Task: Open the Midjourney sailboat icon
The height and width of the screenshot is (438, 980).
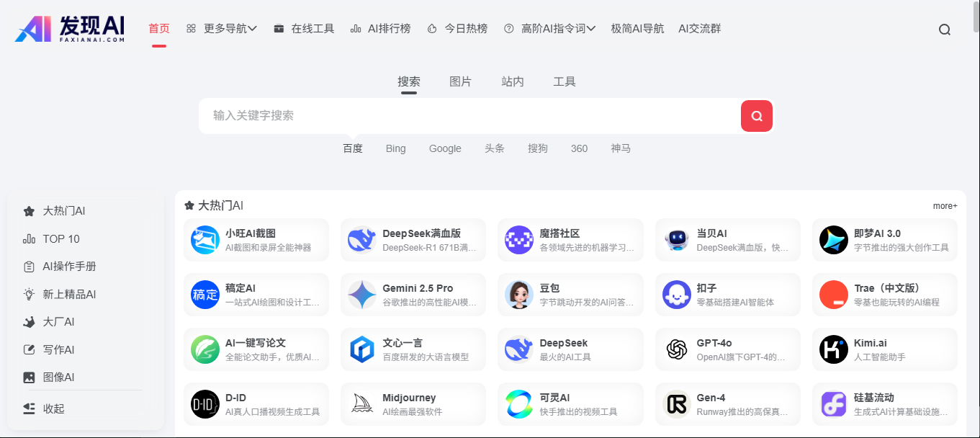Action: pos(362,404)
